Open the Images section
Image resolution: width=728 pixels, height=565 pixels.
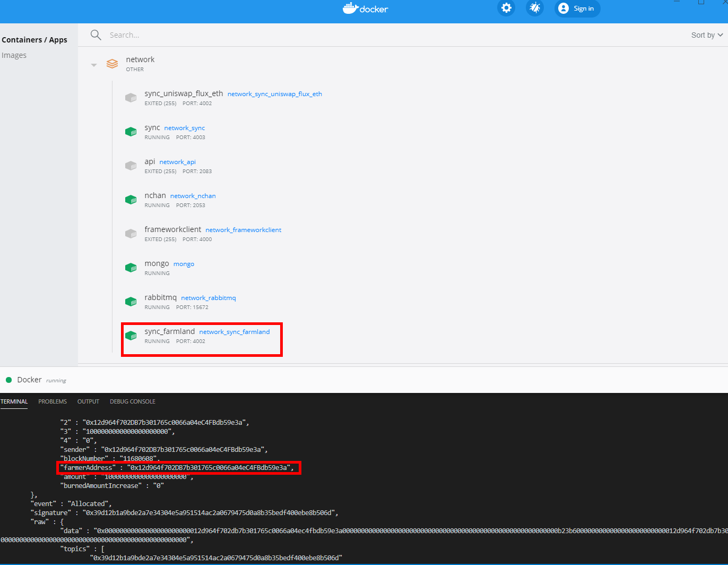14,55
